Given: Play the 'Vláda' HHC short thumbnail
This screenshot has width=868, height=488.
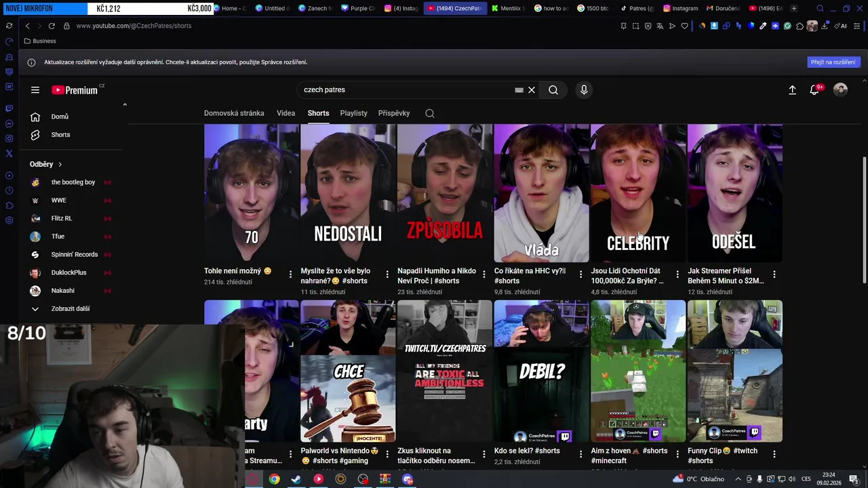Looking at the screenshot, I should click(x=542, y=193).
